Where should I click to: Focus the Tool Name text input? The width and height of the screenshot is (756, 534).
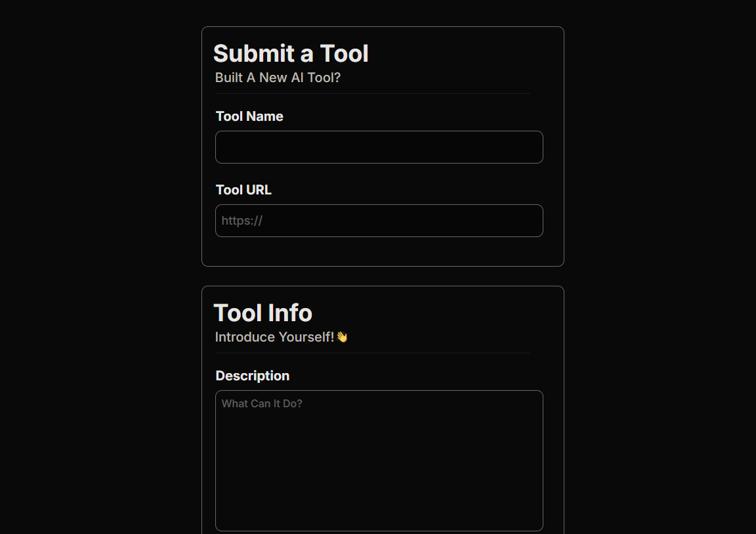coord(379,147)
